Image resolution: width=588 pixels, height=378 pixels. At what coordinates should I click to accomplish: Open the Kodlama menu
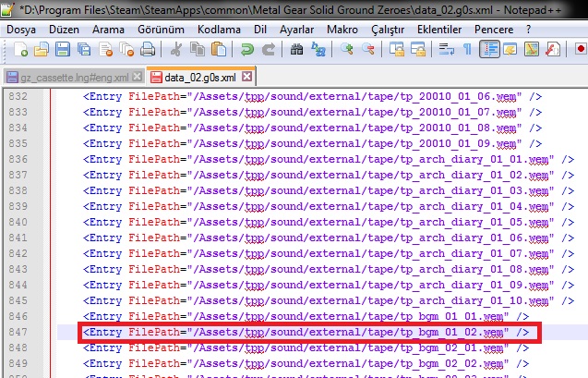pyautogui.click(x=219, y=30)
